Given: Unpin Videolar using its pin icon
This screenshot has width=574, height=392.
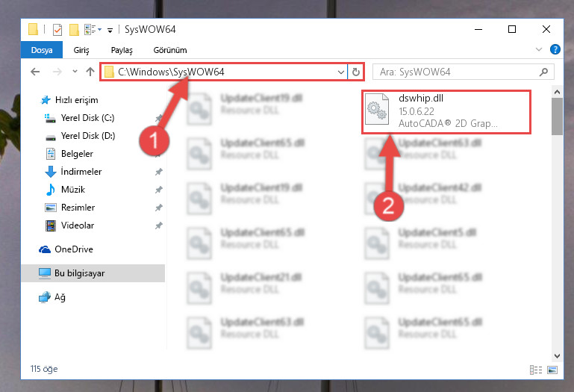Looking at the screenshot, I should coord(158,225).
